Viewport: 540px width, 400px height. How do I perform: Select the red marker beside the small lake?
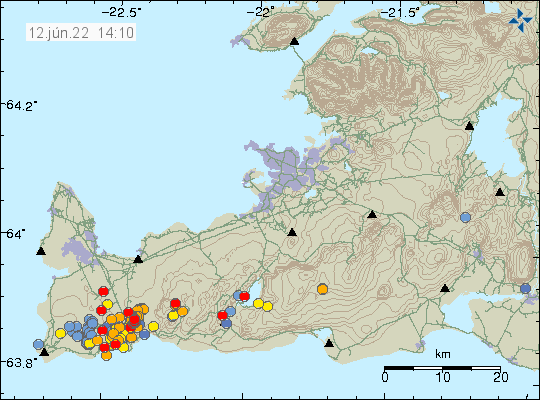pos(245,296)
